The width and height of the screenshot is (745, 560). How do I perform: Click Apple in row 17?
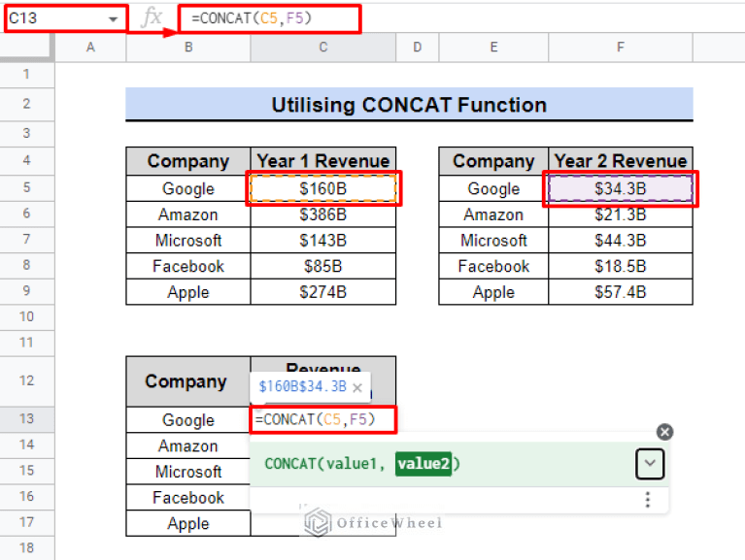point(188,523)
